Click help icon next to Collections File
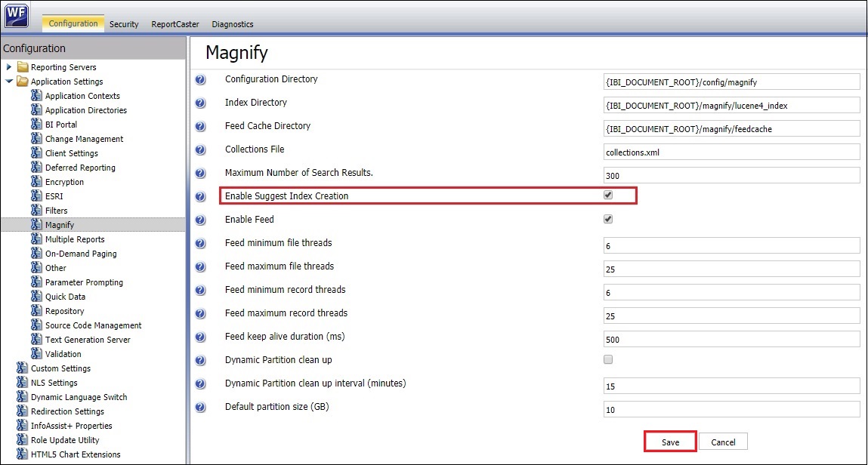The width and height of the screenshot is (868, 465). pyautogui.click(x=200, y=150)
